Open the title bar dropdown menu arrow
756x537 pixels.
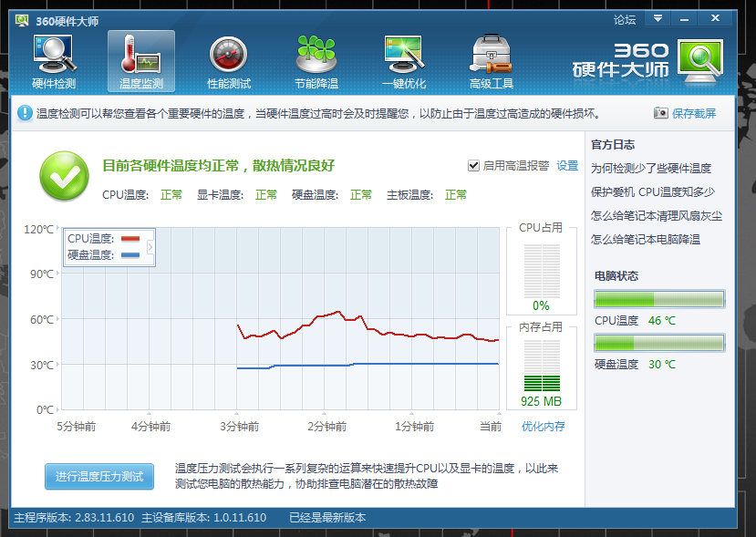coord(658,19)
